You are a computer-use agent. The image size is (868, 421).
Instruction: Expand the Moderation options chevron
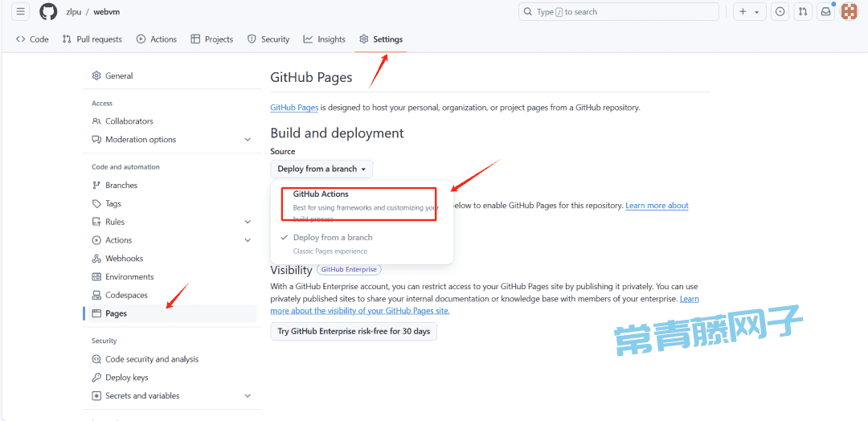(248, 140)
